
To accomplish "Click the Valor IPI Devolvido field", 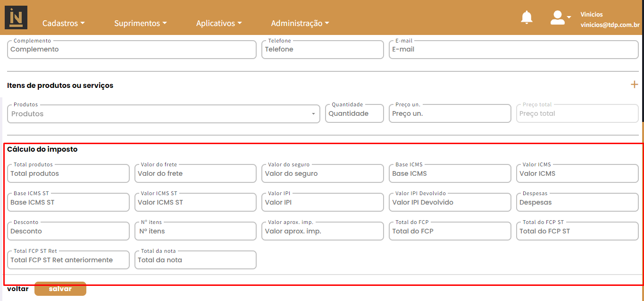I will tap(450, 202).
